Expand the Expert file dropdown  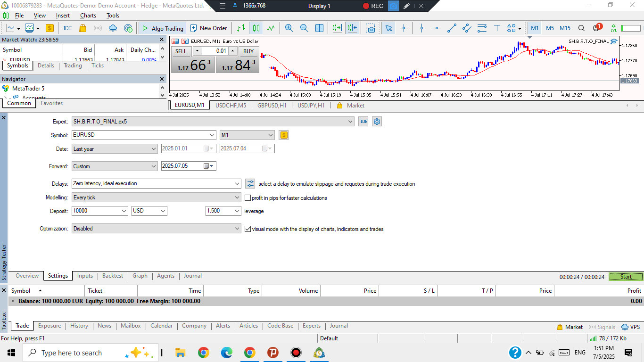[350, 122]
